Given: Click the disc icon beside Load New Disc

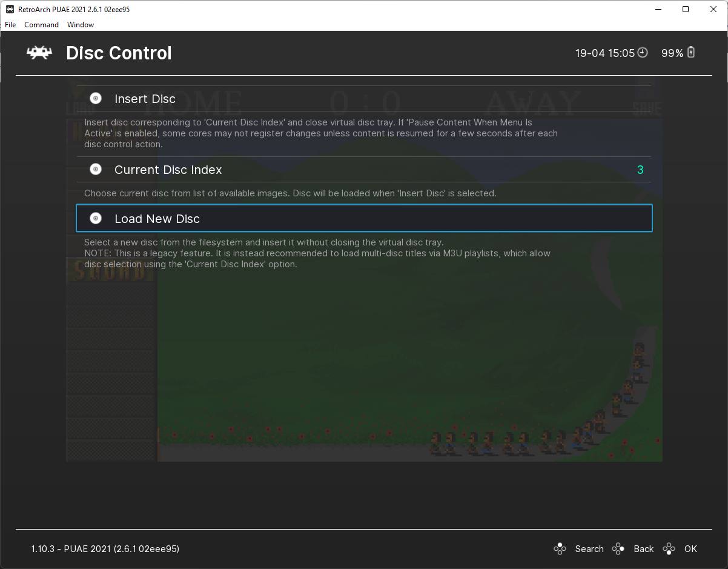Looking at the screenshot, I should (x=96, y=218).
